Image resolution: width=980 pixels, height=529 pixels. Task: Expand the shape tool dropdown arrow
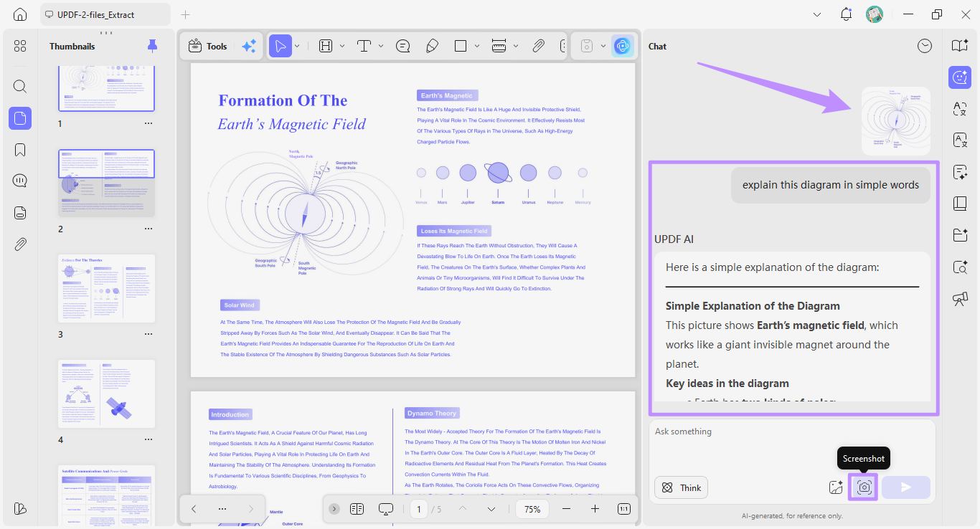coord(477,46)
